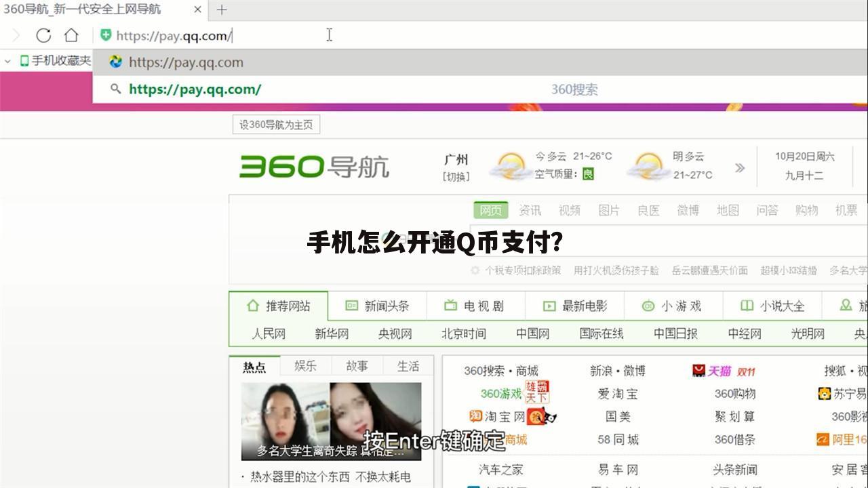Image resolution: width=868 pixels, height=488 pixels.
Task: Switch city with 切换 link
Action: point(456,177)
